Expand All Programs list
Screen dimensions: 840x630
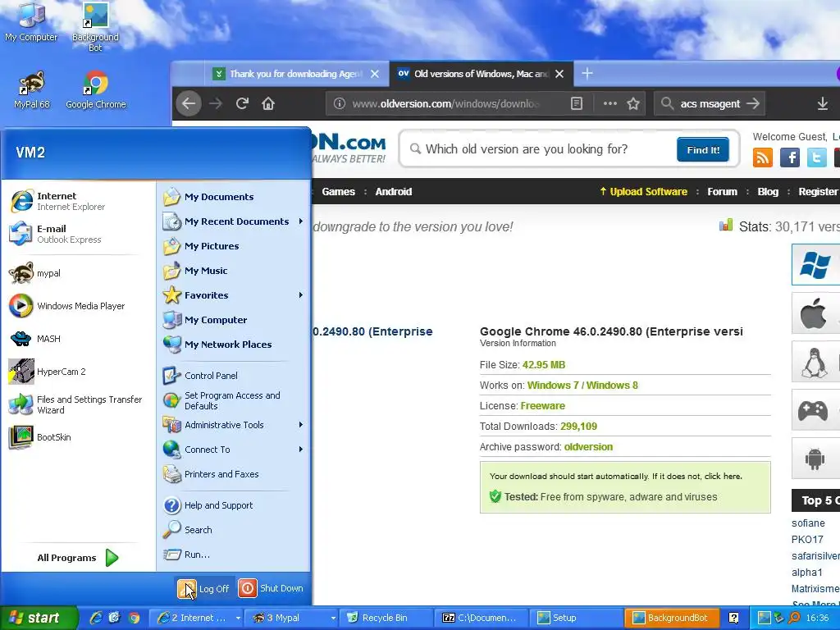[x=78, y=558]
